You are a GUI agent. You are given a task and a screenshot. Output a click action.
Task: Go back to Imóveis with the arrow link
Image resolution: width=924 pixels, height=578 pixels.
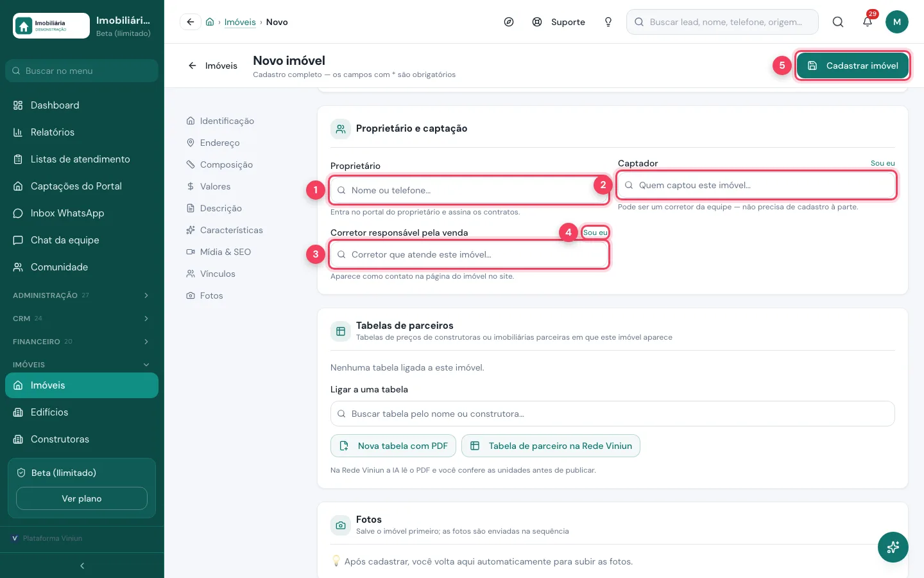pyautogui.click(x=212, y=66)
